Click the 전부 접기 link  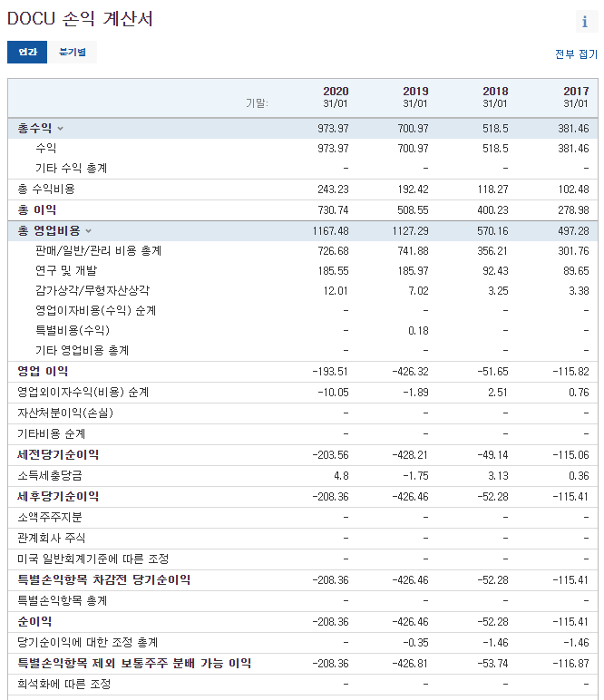pos(576,54)
